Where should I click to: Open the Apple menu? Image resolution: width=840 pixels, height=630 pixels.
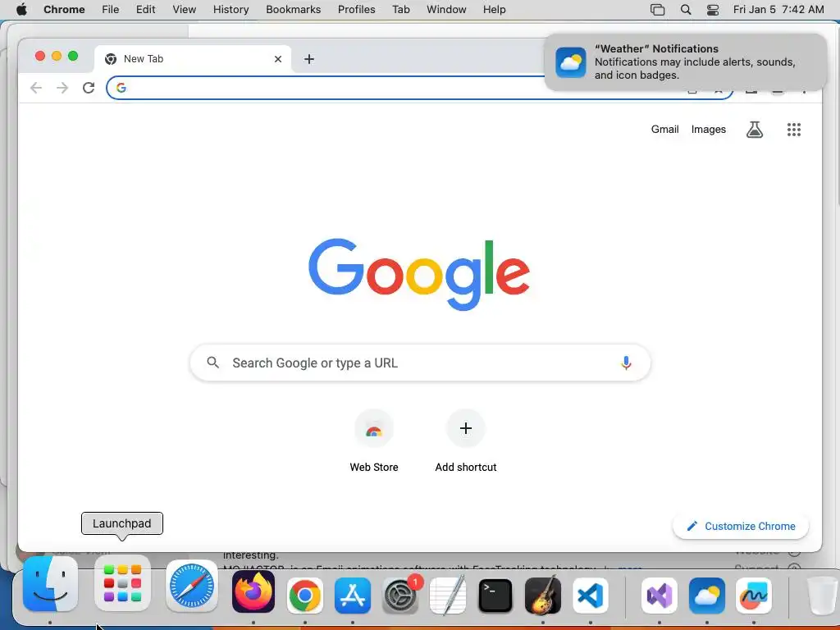[x=21, y=10]
